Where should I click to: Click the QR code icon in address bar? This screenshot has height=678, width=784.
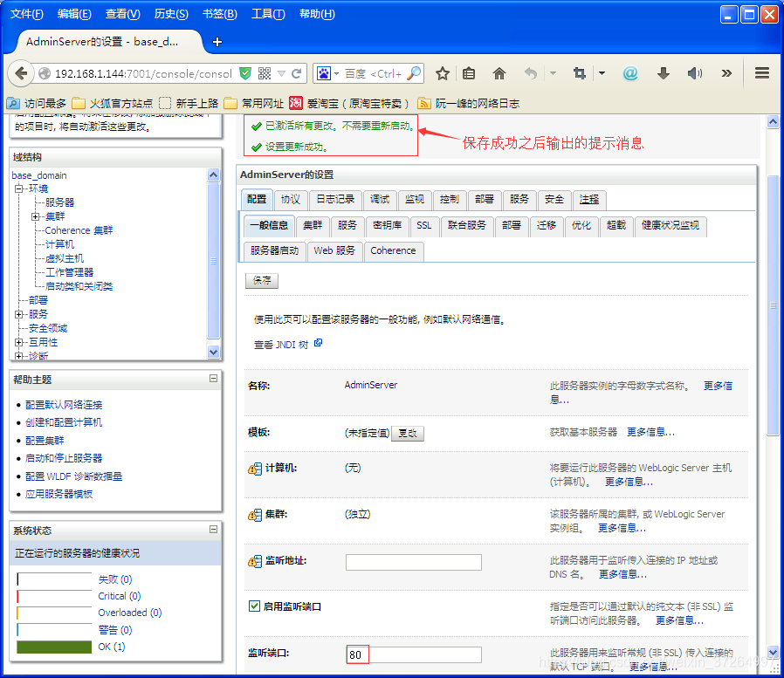click(265, 73)
